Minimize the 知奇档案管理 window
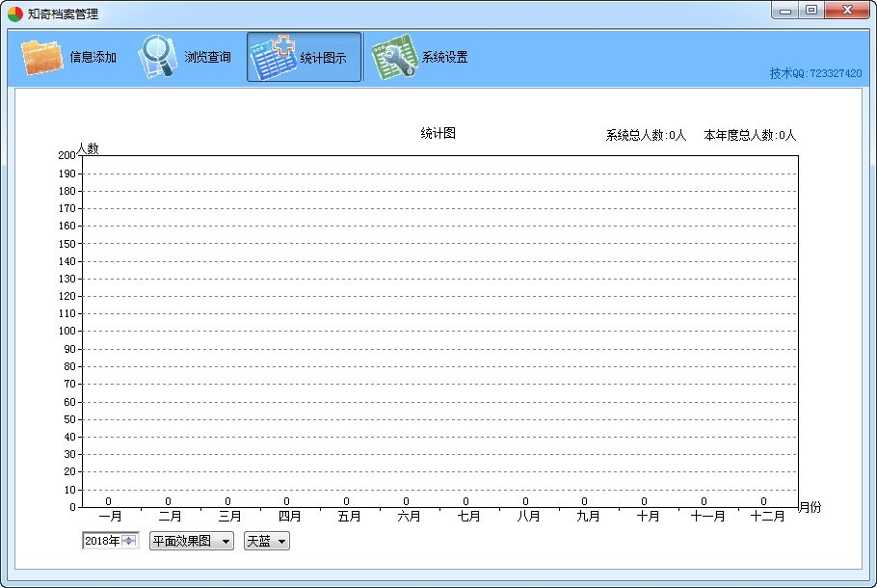Viewport: 877px width, 588px height. point(786,11)
